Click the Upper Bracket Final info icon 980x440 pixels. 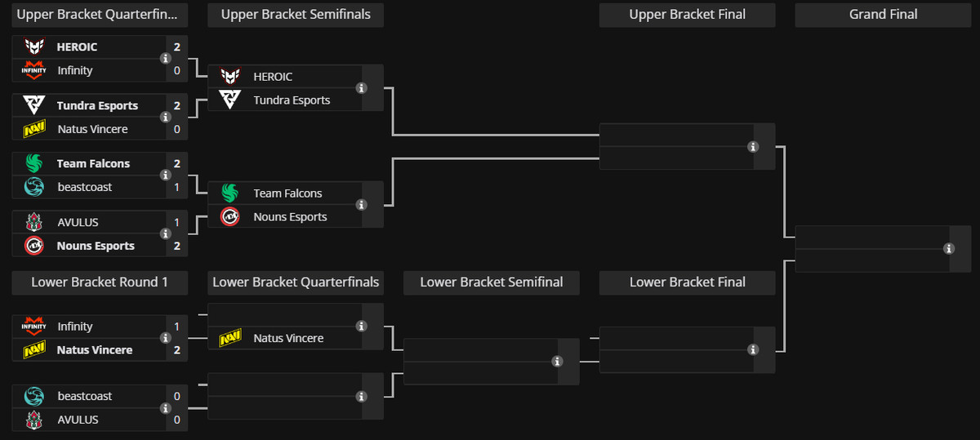[x=753, y=147]
